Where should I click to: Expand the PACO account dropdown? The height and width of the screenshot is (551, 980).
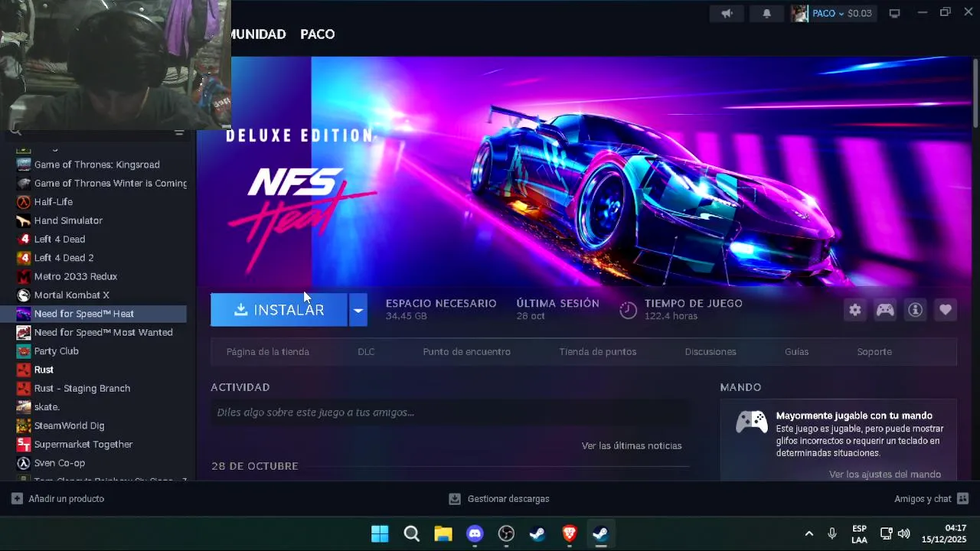841,14
